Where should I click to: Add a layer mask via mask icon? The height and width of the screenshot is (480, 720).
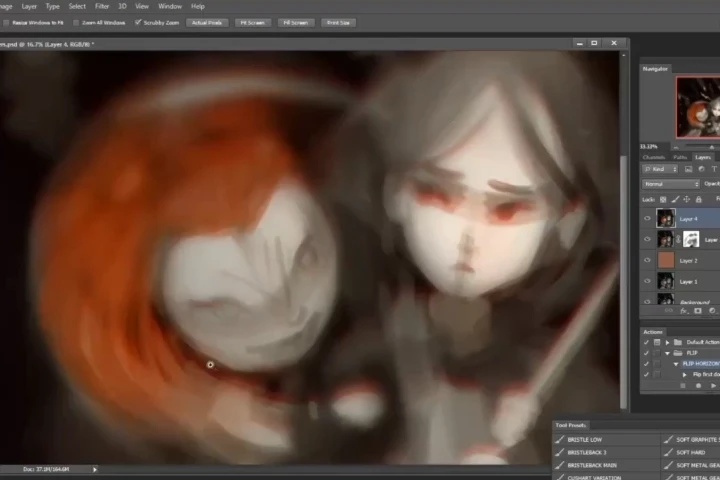click(698, 311)
